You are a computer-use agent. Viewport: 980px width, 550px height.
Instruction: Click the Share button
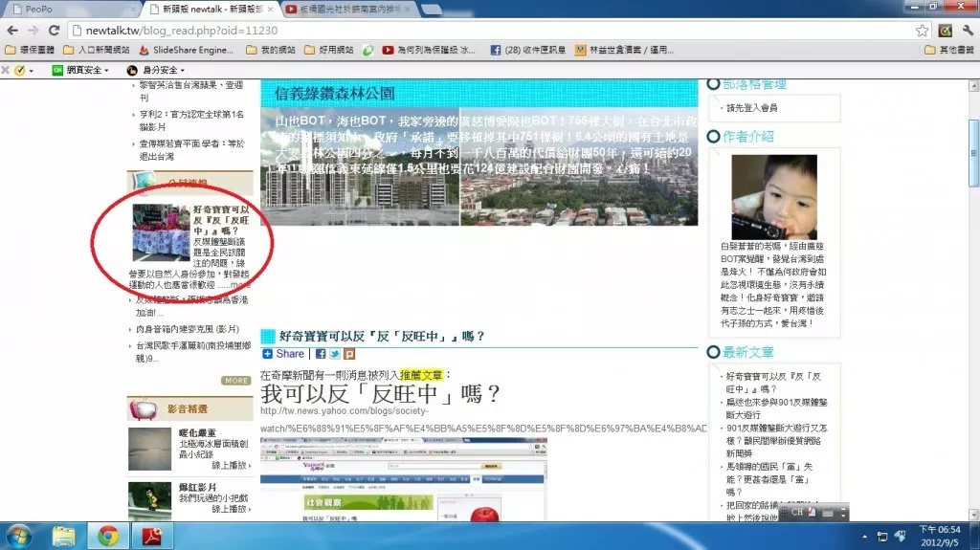pyautogui.click(x=283, y=354)
